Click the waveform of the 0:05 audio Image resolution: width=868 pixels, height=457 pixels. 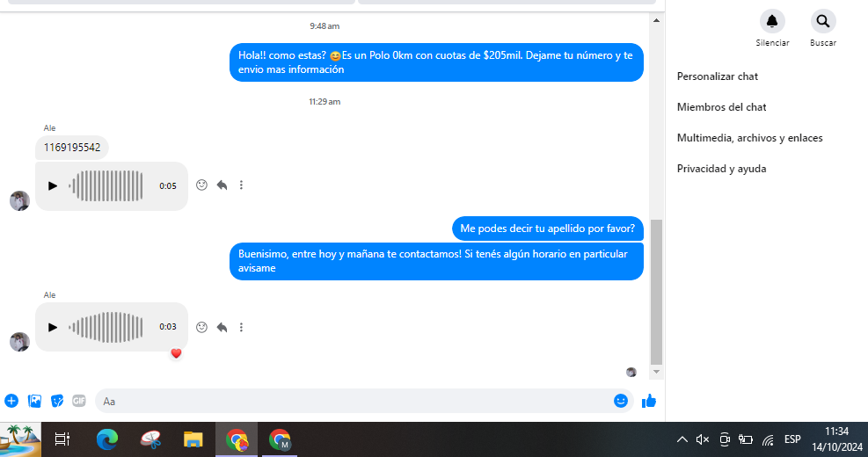click(106, 186)
